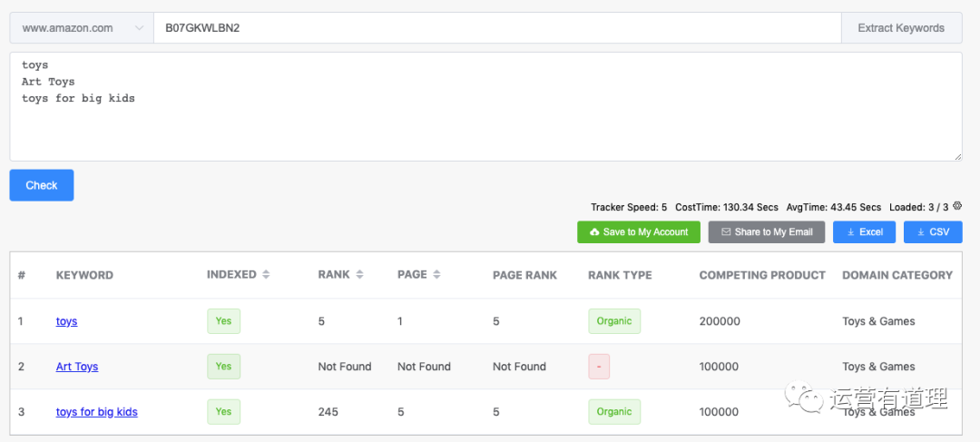This screenshot has width=980, height=442.
Task: Click the Extract Keywords button
Action: click(901, 28)
